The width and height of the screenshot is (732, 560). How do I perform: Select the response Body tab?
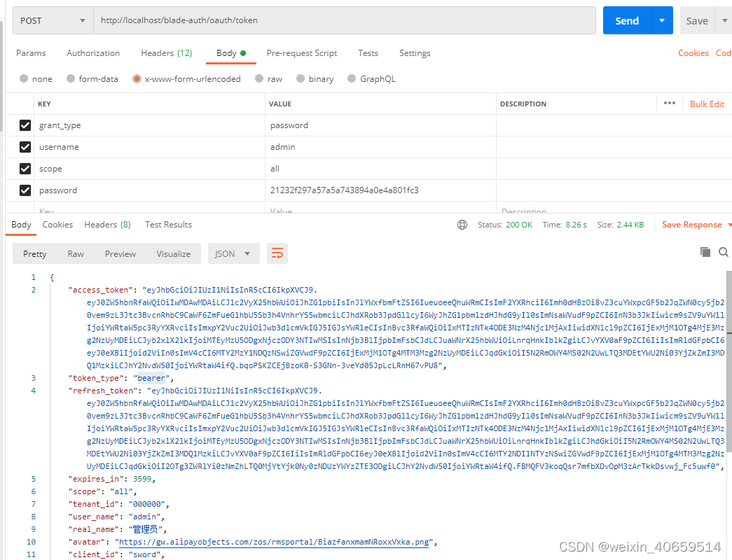point(21,225)
